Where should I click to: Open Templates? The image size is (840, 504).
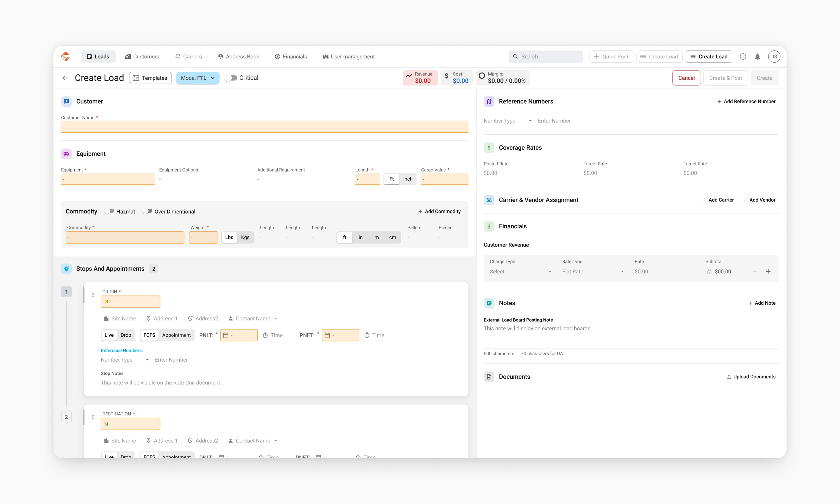[x=150, y=78]
